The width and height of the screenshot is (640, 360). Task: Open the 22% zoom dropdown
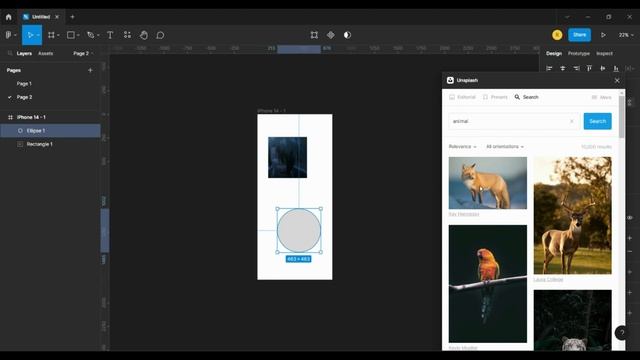coord(626,35)
